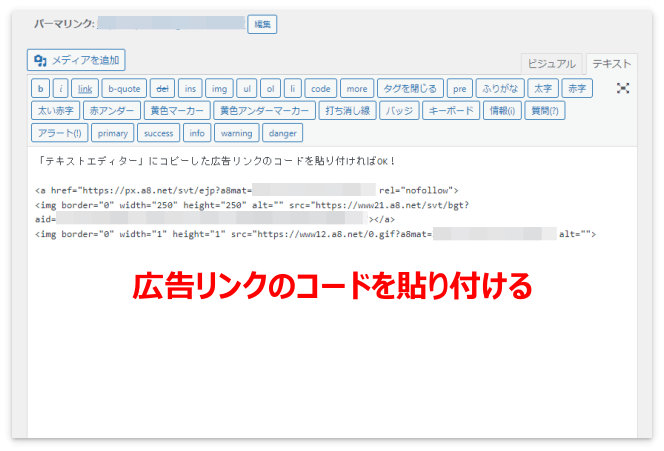Click the ins quicktag button
Image resolution: width=664 pixels, height=451 pixels.
point(190,89)
